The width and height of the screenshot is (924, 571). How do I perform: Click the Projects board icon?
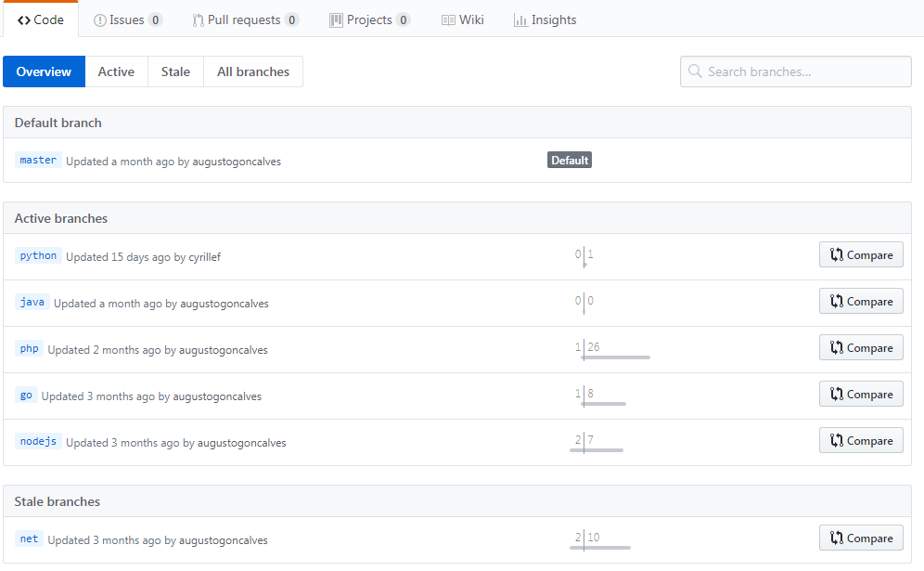point(336,20)
